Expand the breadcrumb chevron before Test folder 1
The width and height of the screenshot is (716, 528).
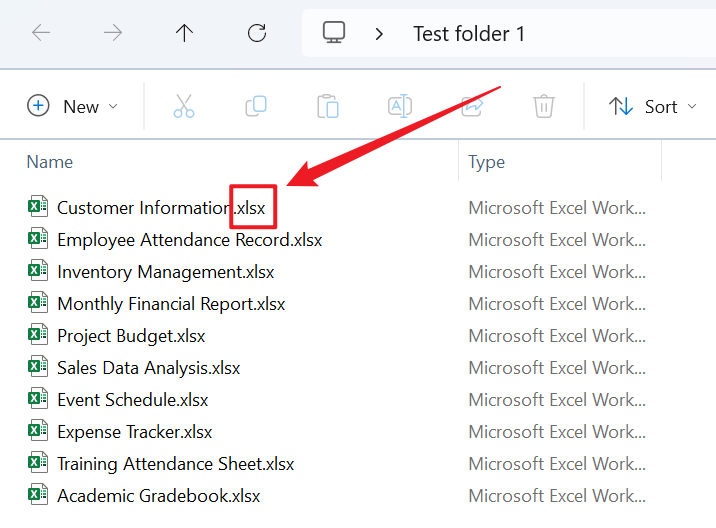pyautogui.click(x=379, y=33)
